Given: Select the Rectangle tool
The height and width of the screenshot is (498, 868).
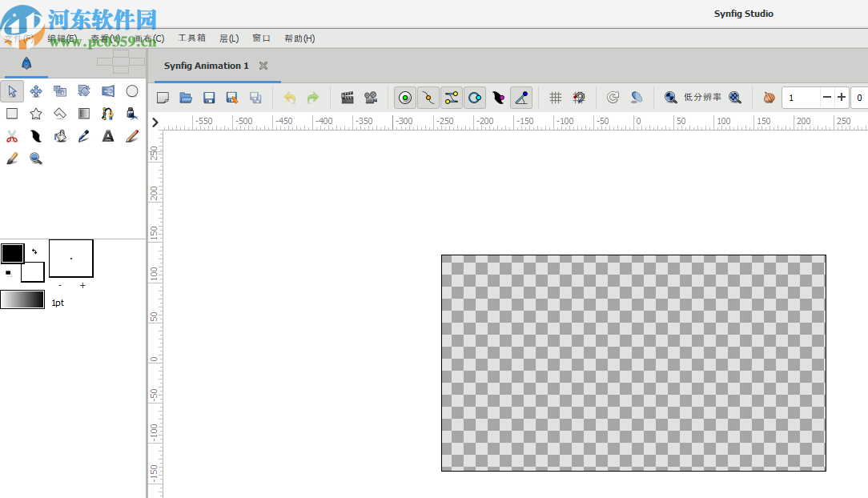Looking at the screenshot, I should (x=11, y=113).
